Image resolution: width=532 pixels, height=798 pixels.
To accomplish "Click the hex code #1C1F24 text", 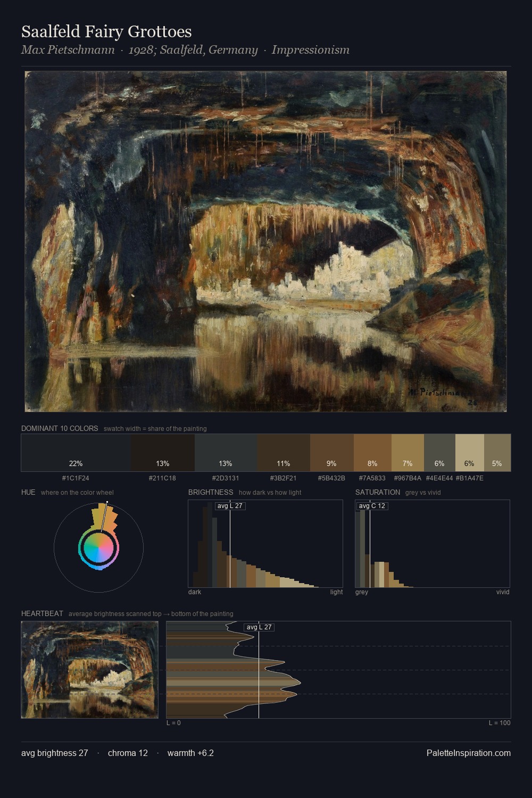I will coord(76,478).
